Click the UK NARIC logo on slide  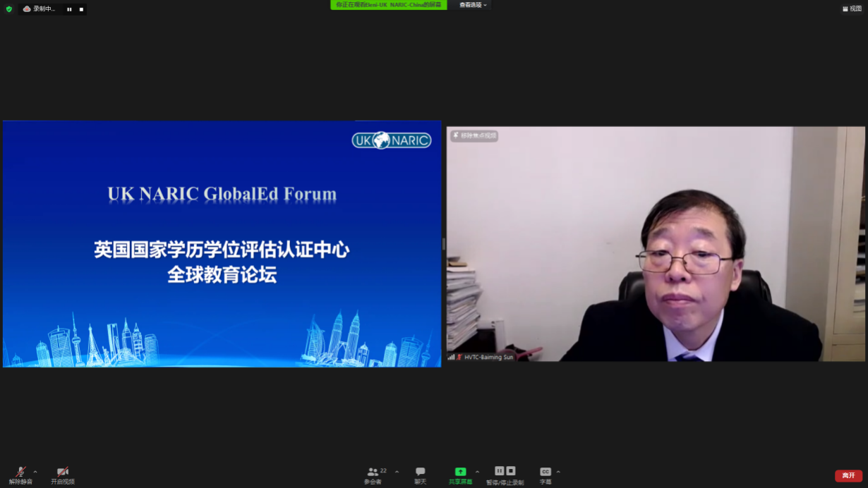coord(392,140)
